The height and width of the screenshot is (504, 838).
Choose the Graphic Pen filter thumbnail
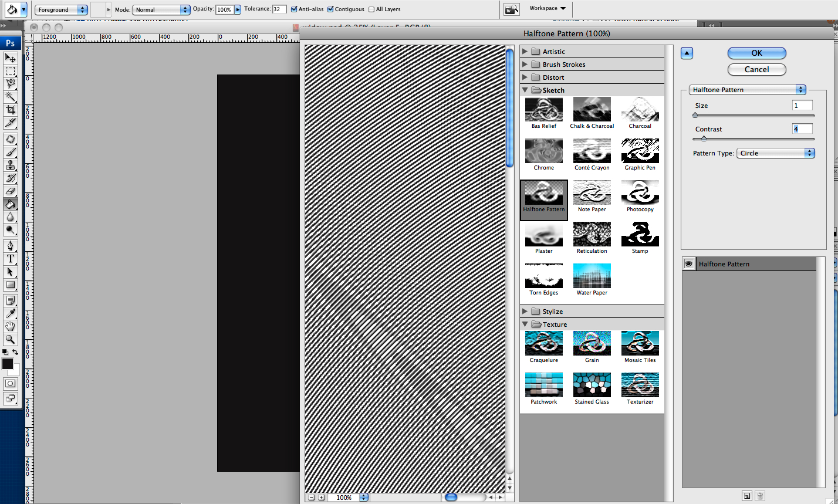click(640, 155)
